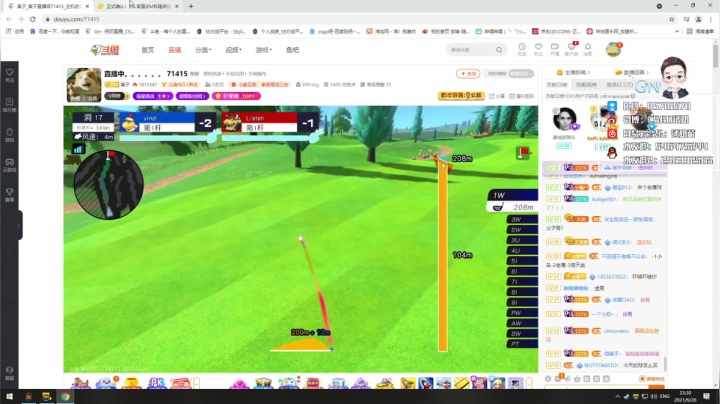Switch to the 贵宾 VIP tab
Image resolution: width=720 pixels, height=404 pixels.
(619, 85)
